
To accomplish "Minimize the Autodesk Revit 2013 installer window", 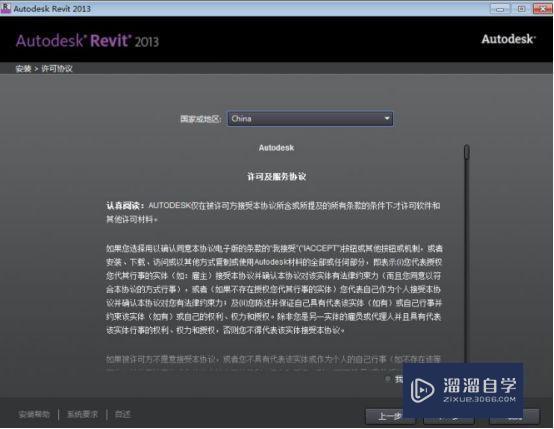I will (x=500, y=8).
